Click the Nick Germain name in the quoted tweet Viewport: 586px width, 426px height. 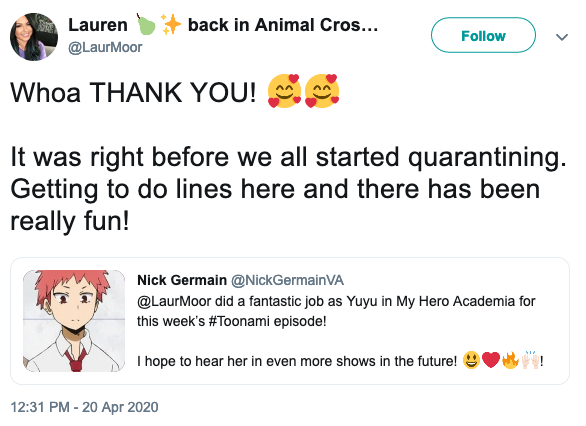pyautogui.click(x=182, y=280)
